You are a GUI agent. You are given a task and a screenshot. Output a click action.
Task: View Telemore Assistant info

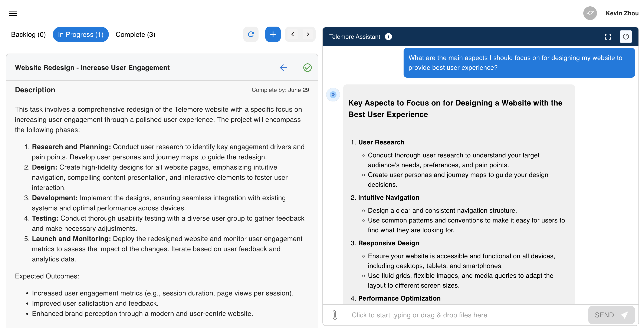(x=388, y=36)
